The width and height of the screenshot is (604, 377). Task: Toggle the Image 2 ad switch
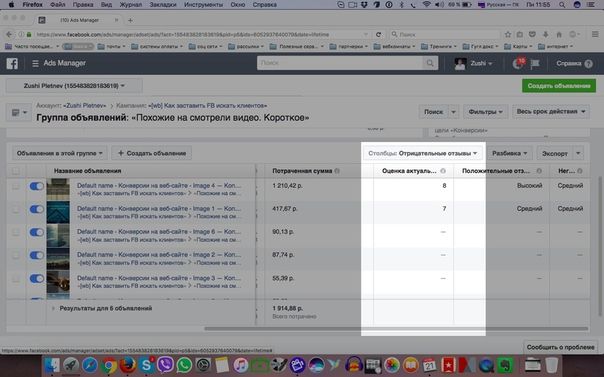[37, 255]
